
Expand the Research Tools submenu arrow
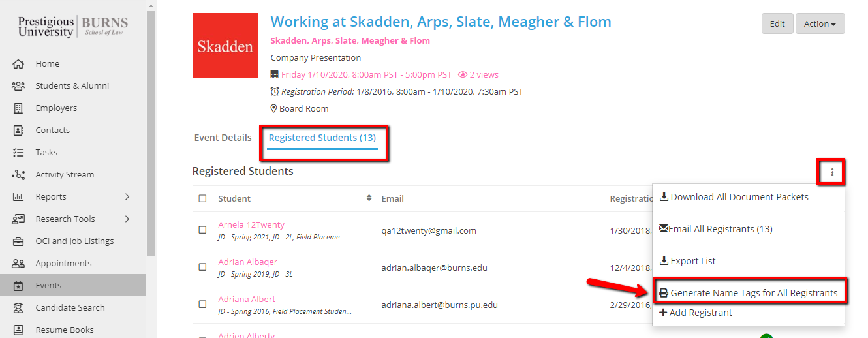[127, 219]
